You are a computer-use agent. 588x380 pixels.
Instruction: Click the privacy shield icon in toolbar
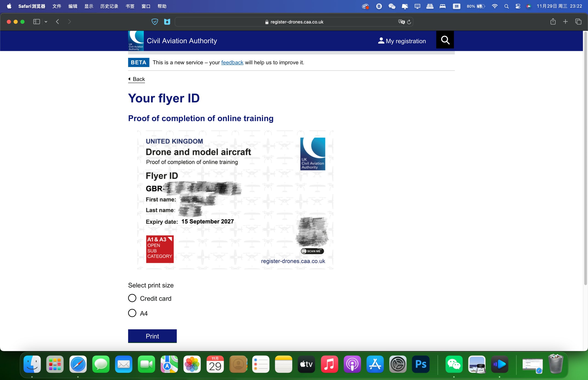click(x=155, y=22)
